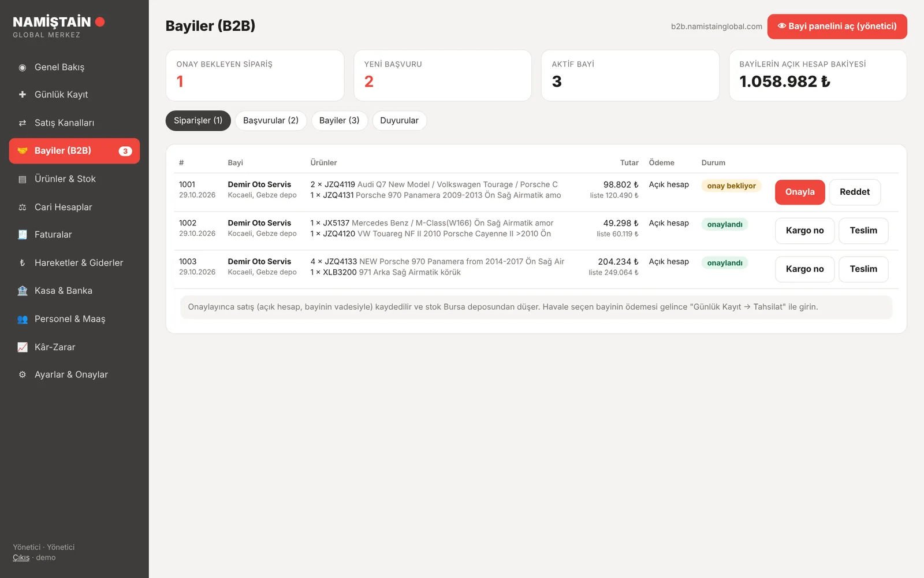Click the Genel Bakış sidebar icon
The image size is (924, 578).
23,68
